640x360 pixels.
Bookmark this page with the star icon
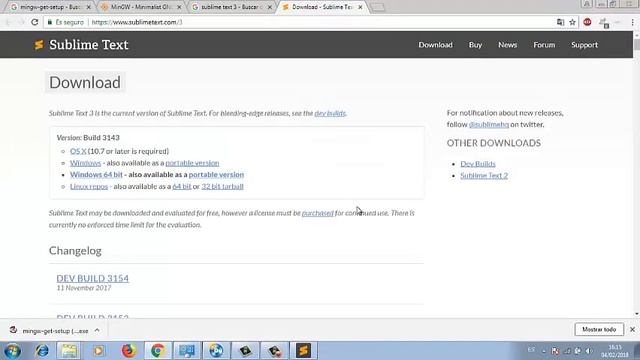tap(572, 22)
